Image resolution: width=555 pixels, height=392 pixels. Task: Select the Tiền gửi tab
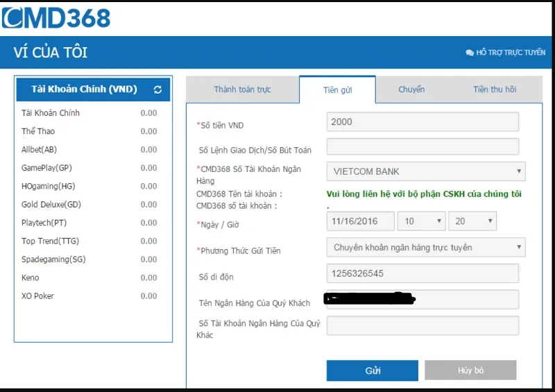pyautogui.click(x=337, y=90)
